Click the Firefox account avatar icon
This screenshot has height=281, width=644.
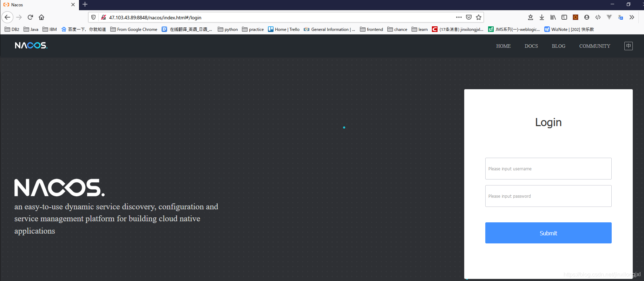point(587,17)
